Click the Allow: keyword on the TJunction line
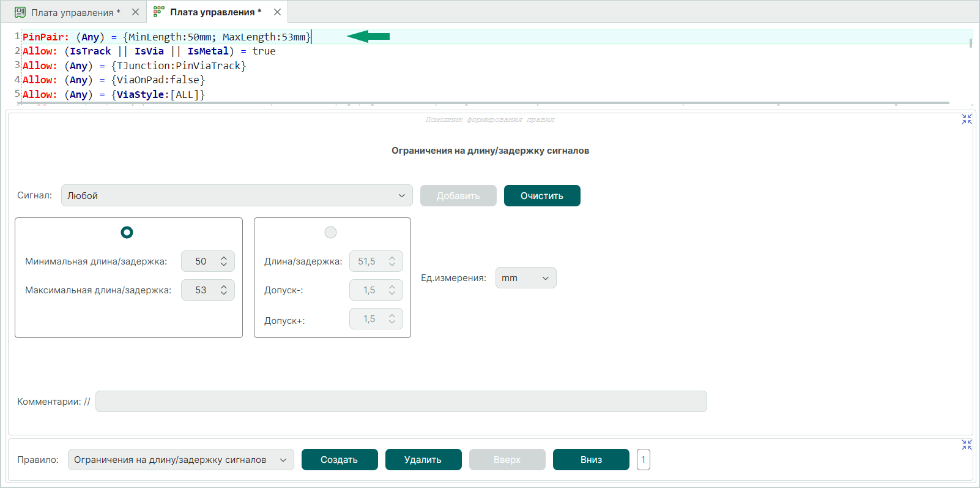 click(x=40, y=66)
